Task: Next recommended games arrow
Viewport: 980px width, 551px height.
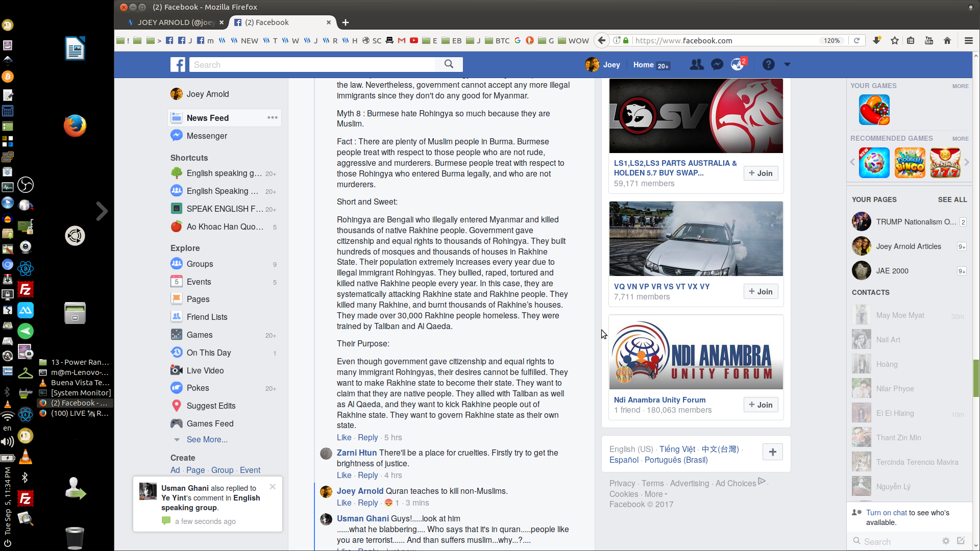Action: (966, 162)
